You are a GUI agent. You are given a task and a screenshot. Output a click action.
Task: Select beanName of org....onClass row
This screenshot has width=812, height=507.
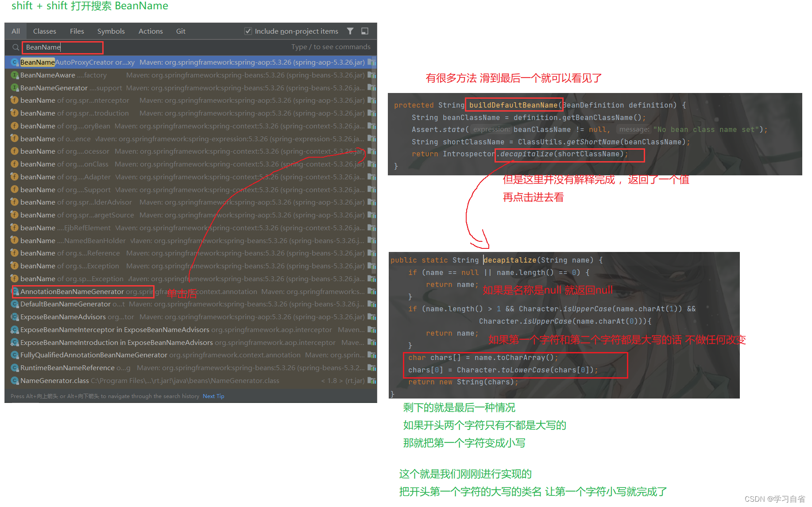[x=191, y=164]
